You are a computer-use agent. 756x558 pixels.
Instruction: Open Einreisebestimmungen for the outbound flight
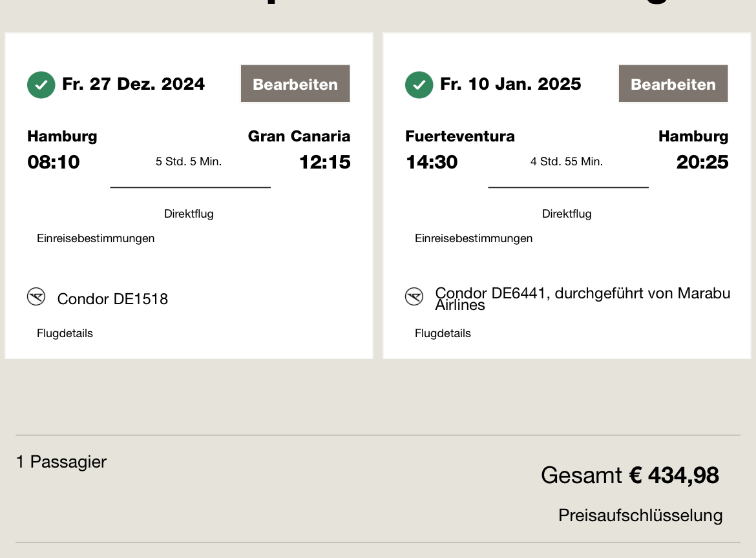click(x=96, y=238)
